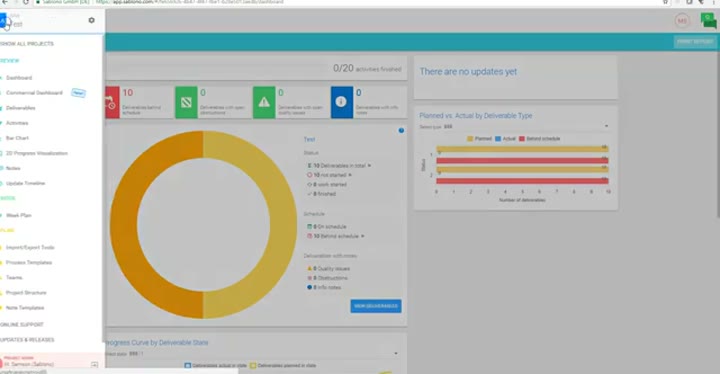Open 2D Progress Visualization

pos(37,153)
